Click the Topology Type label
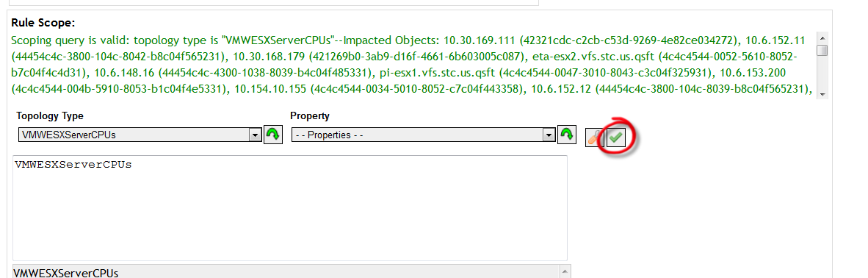 click(x=50, y=116)
